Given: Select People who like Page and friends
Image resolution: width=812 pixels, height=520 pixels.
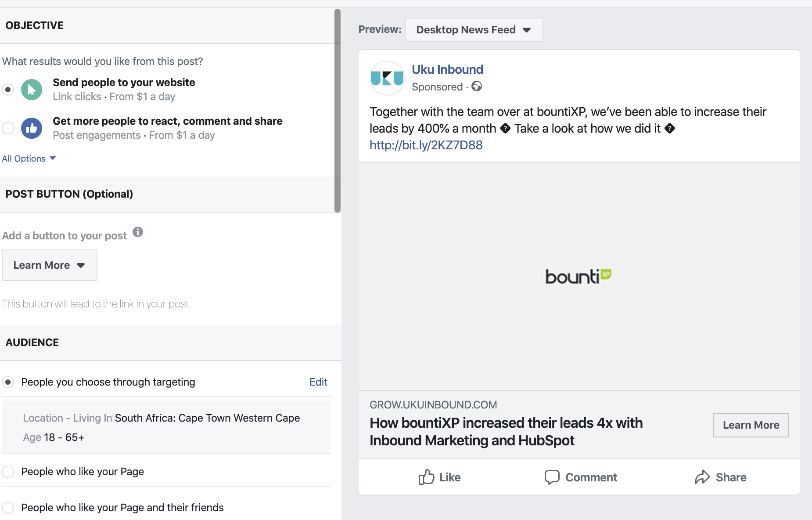Looking at the screenshot, I should tap(8, 508).
